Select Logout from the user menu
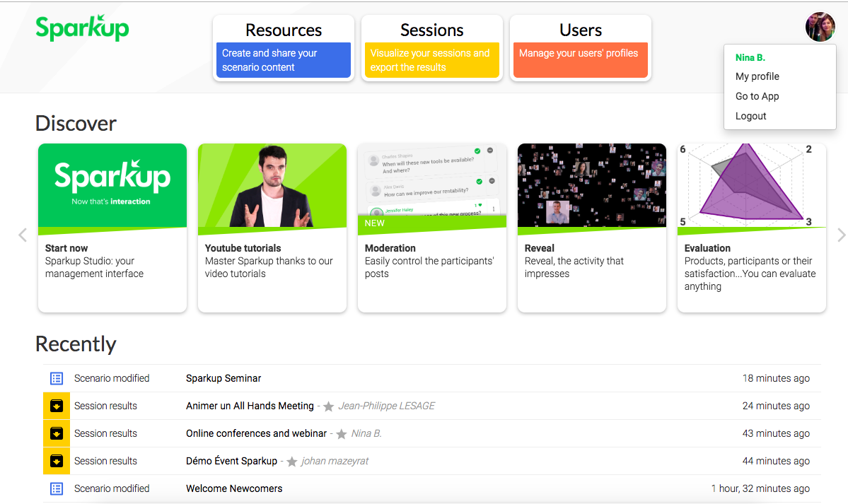This screenshot has width=848, height=504. (x=750, y=116)
